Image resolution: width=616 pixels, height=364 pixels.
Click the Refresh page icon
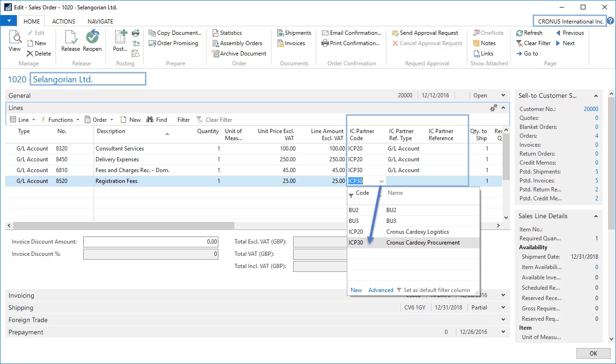520,33
